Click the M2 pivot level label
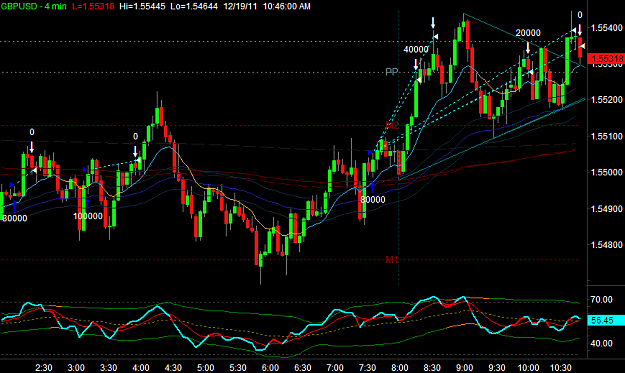 (392, 126)
